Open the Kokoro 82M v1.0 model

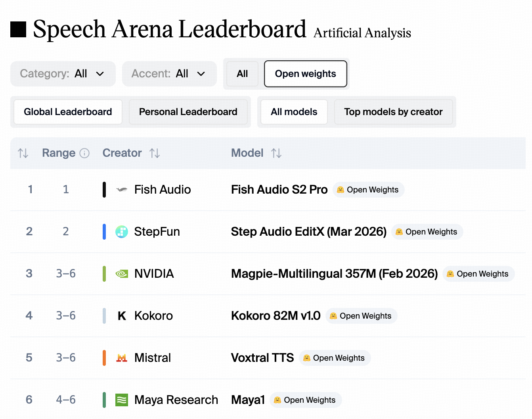276,316
